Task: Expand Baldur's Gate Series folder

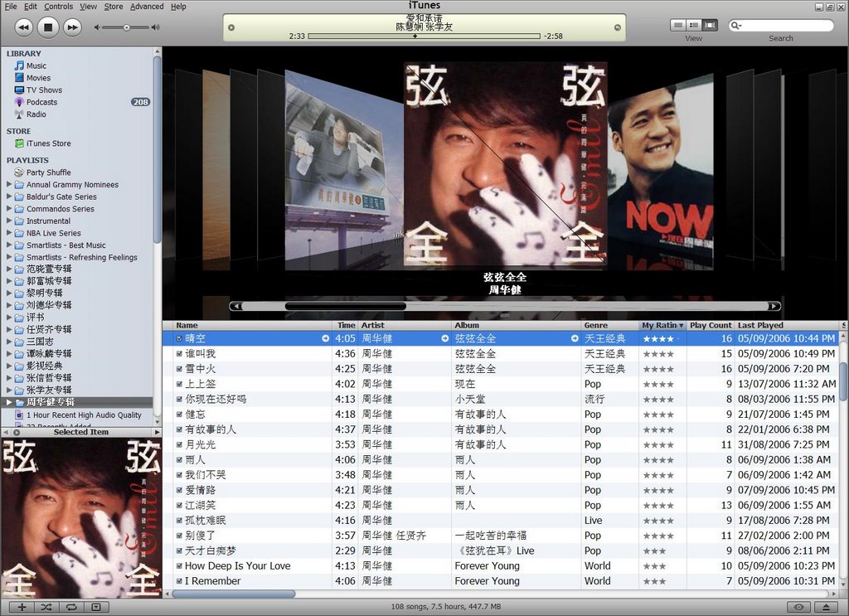Action: 8,196
